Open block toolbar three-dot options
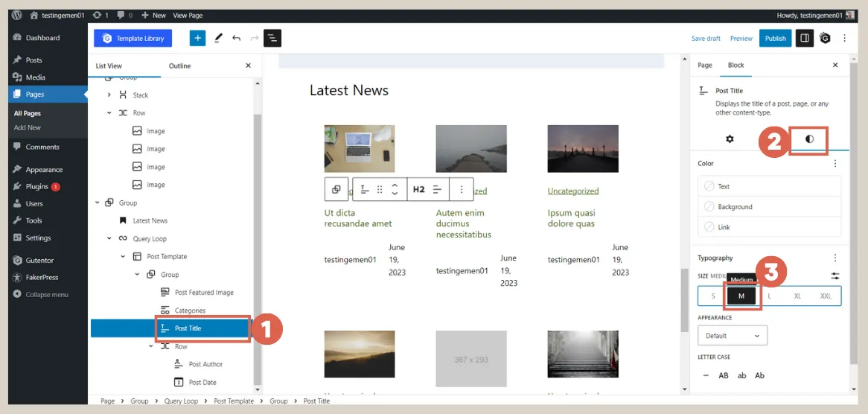This screenshot has width=868, height=414. (461, 189)
